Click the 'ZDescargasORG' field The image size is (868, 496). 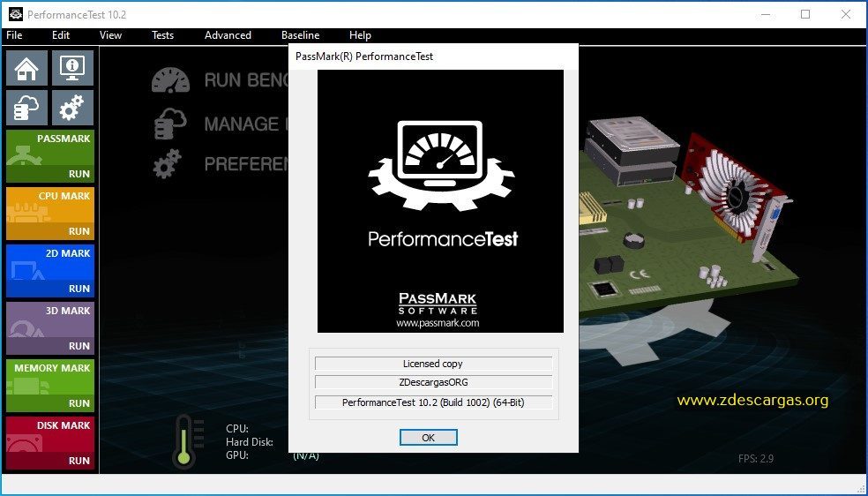(433, 382)
